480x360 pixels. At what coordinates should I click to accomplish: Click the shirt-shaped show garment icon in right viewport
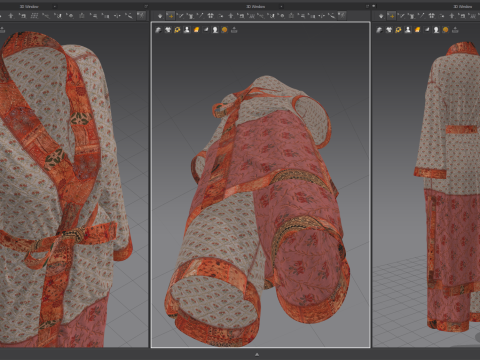point(379,30)
